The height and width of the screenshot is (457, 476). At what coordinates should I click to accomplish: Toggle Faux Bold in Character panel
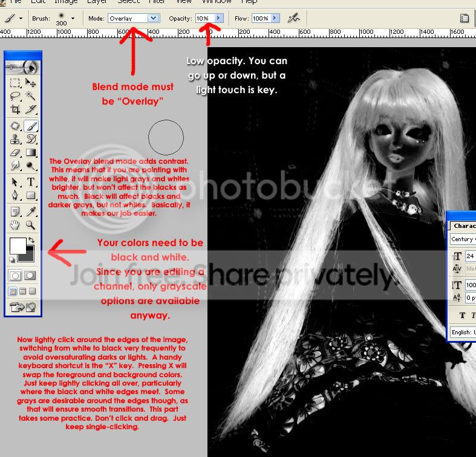coord(462,316)
